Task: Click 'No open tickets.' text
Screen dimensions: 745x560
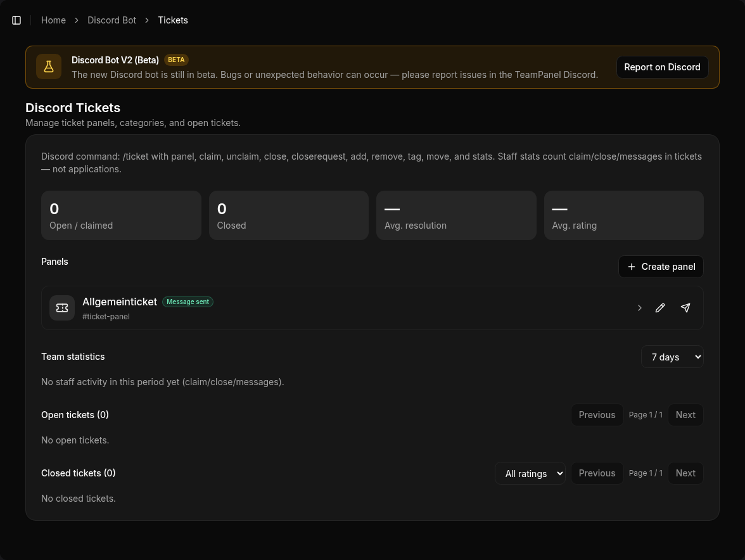Action: click(x=75, y=440)
